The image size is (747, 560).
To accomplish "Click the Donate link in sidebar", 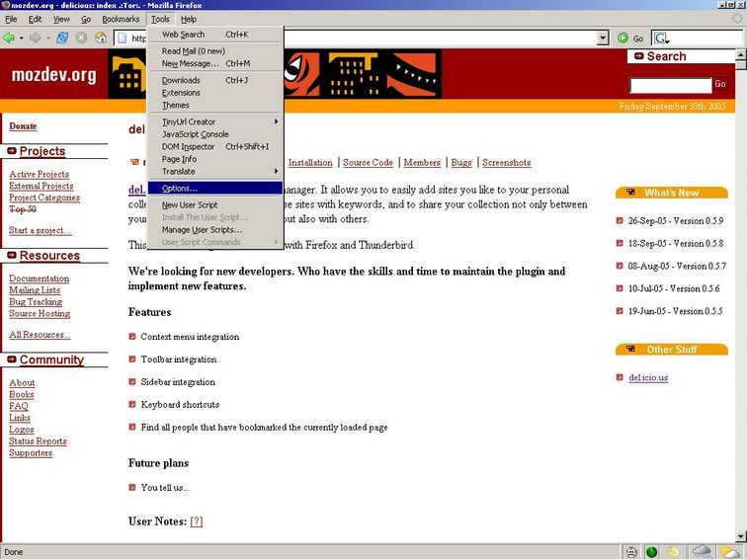I will click(x=23, y=126).
